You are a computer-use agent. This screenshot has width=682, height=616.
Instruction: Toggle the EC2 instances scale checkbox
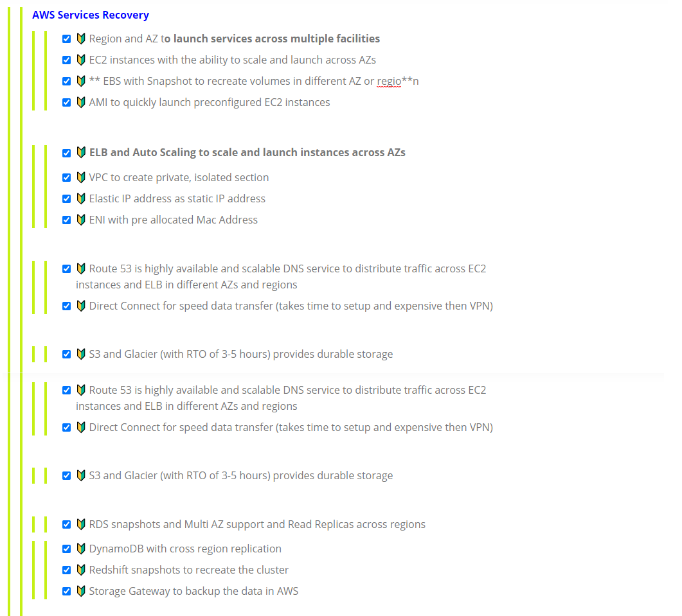(67, 60)
